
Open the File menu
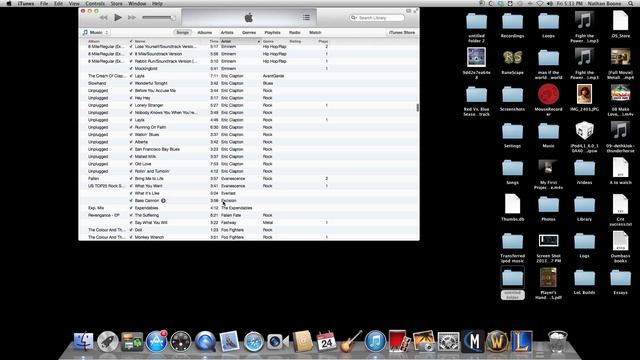tap(44, 3)
